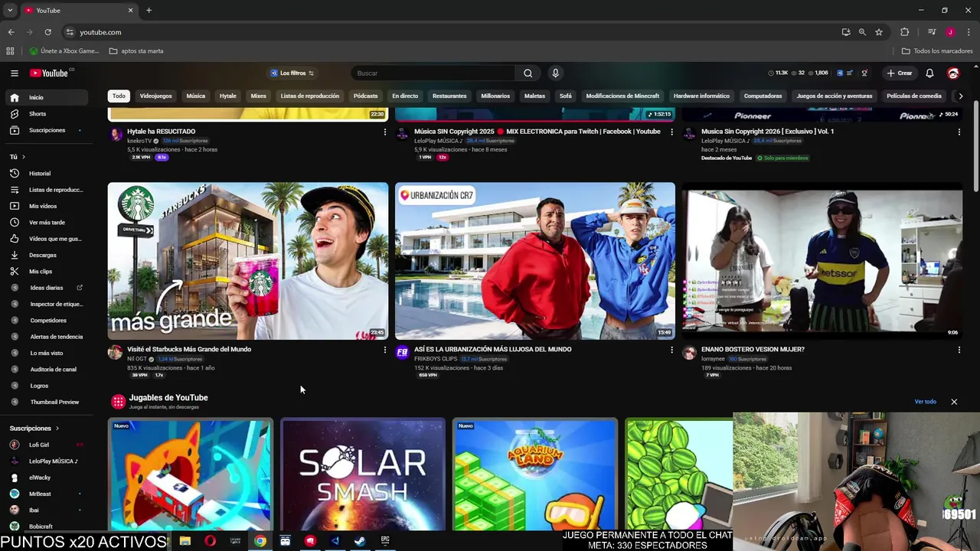Open Chrome three-dot menu
980x551 pixels.
tap(969, 32)
